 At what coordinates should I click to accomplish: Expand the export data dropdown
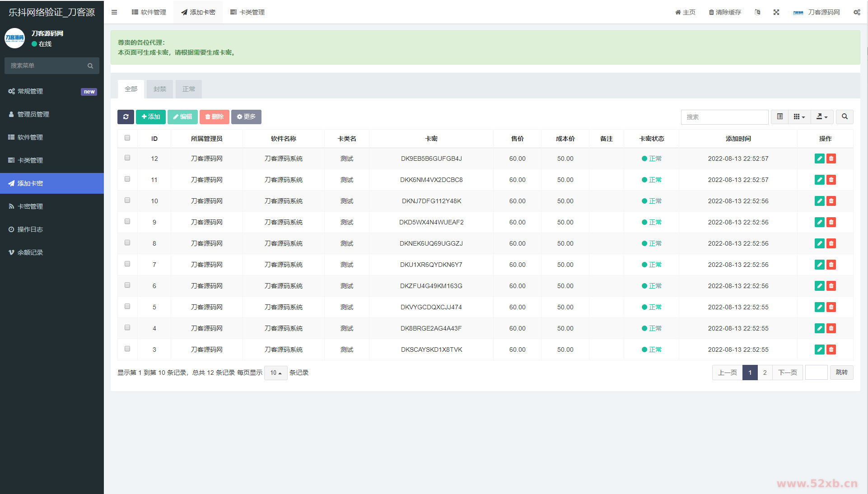point(822,117)
